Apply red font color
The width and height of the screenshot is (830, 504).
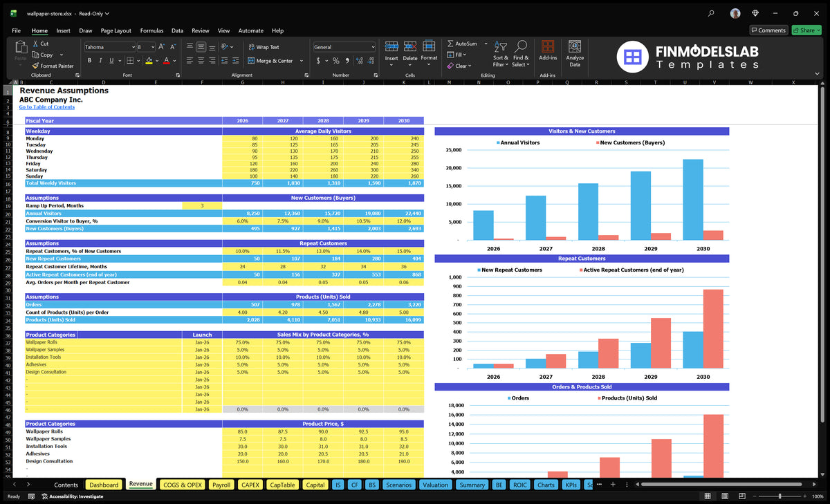[x=166, y=61]
